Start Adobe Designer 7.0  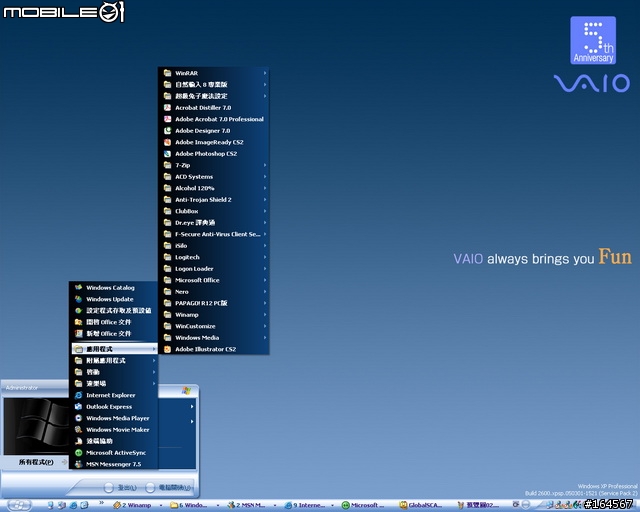pyautogui.click(x=213, y=131)
